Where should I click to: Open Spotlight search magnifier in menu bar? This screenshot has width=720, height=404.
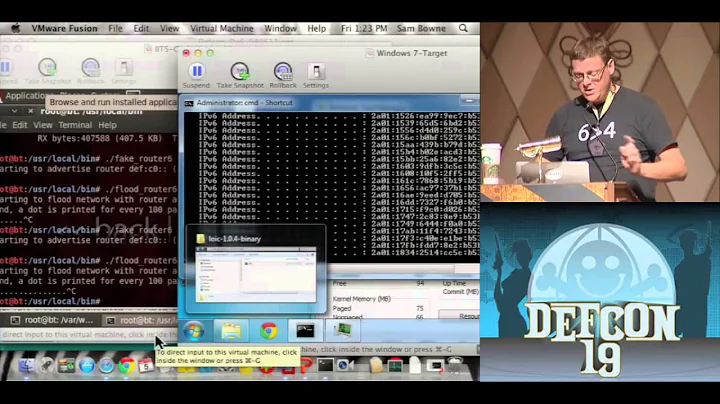(x=463, y=28)
